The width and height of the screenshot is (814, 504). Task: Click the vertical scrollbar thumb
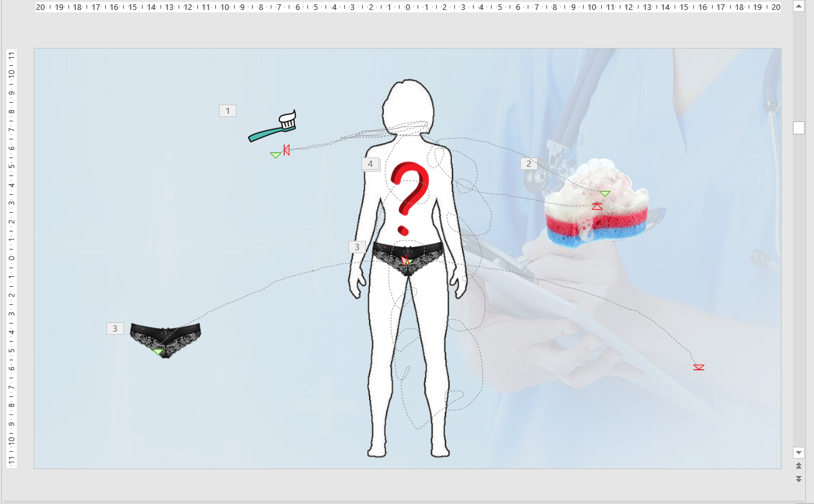pos(798,128)
